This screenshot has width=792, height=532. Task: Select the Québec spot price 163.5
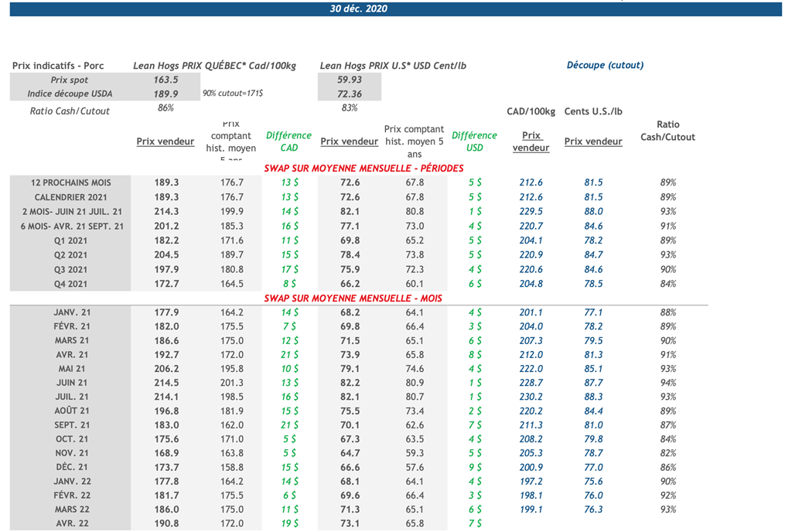(x=166, y=80)
